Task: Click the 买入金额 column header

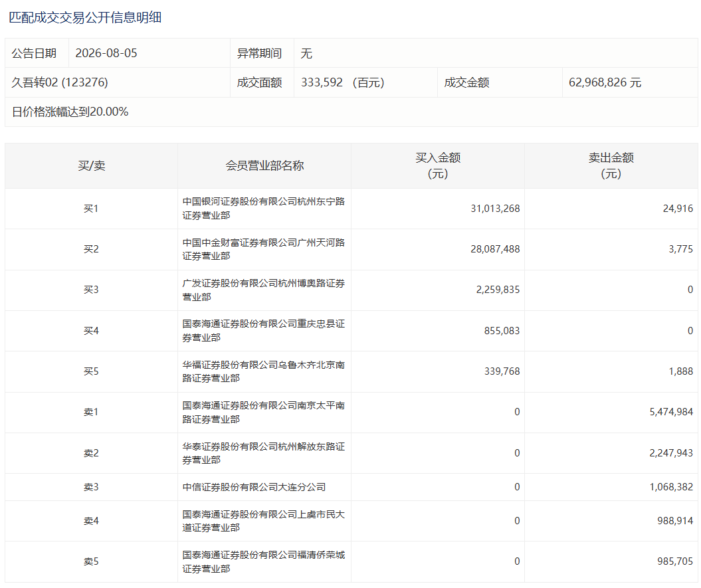Action: (x=438, y=165)
